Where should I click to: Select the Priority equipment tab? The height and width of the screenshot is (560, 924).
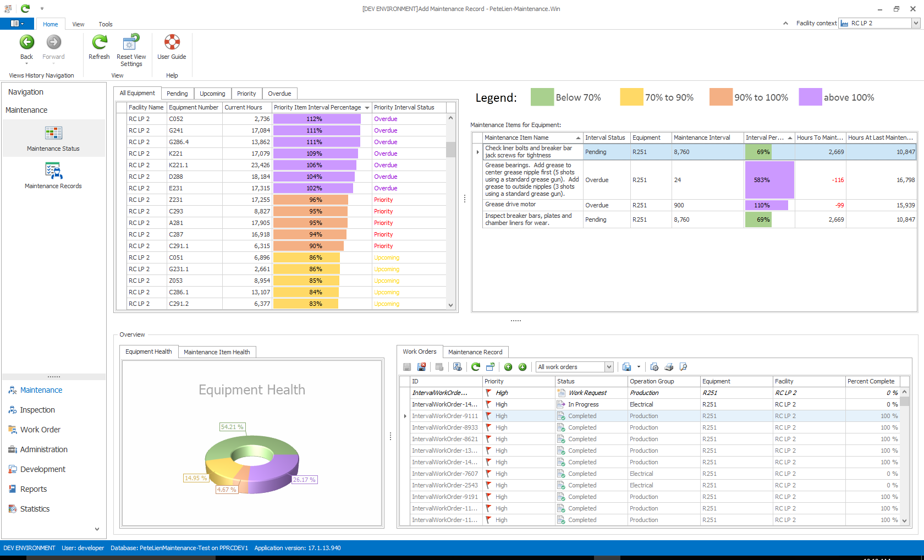(x=246, y=94)
